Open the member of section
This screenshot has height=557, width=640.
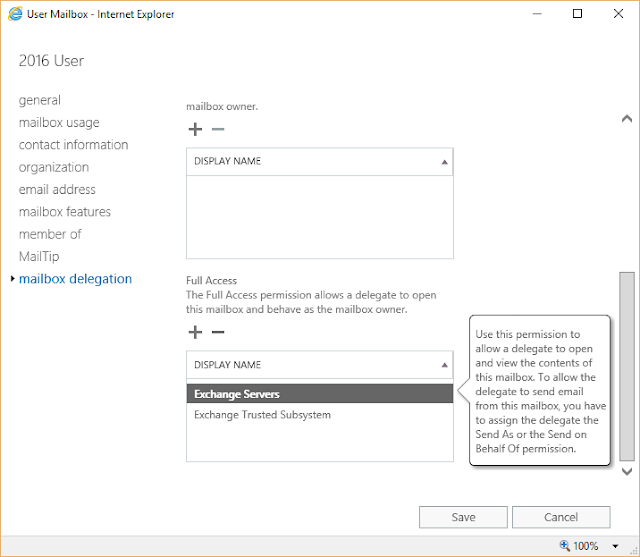pyautogui.click(x=50, y=234)
